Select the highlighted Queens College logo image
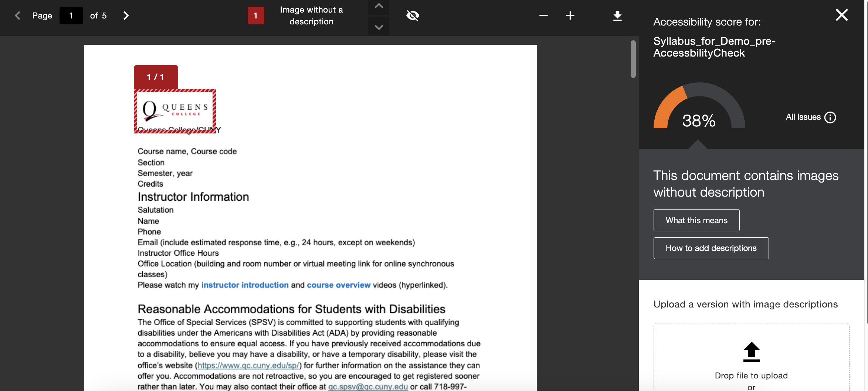Image resolution: width=868 pixels, height=391 pixels. (175, 111)
